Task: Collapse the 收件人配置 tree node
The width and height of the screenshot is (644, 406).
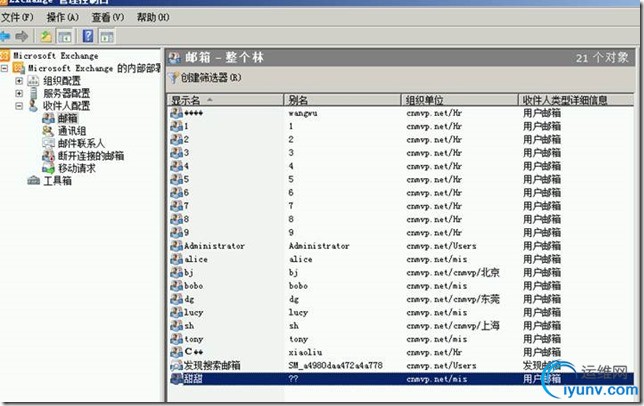Action: (19, 106)
